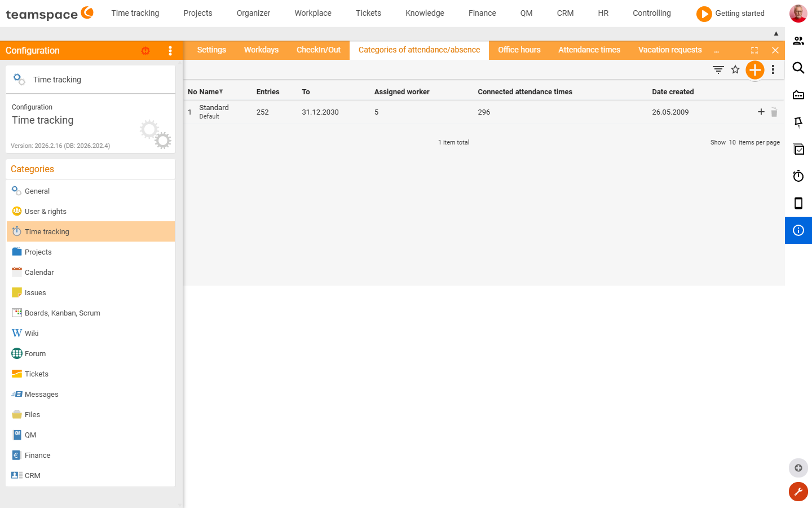Collapse the top navigation with the up arrow
Image resolution: width=812 pixels, height=508 pixels.
[x=776, y=34]
